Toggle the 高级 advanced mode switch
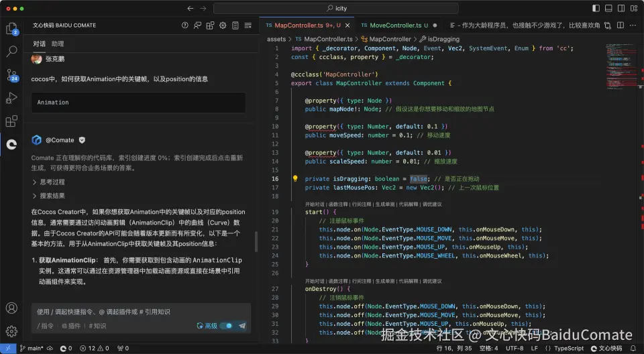644x354 pixels. click(x=226, y=326)
